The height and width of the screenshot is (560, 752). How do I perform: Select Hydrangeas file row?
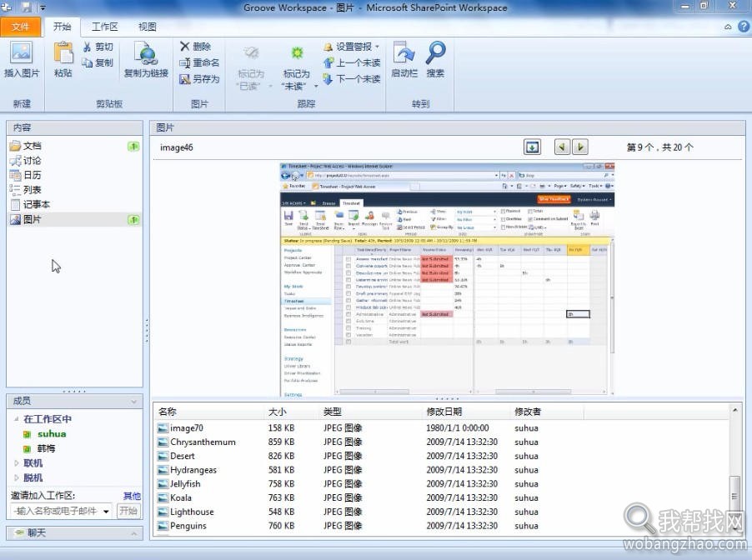(x=441, y=470)
